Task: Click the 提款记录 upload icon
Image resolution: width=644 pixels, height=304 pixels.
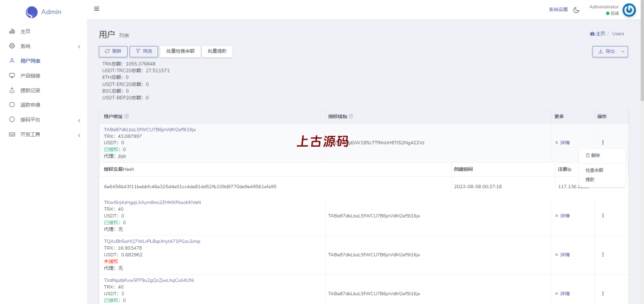Action: click(x=12, y=90)
